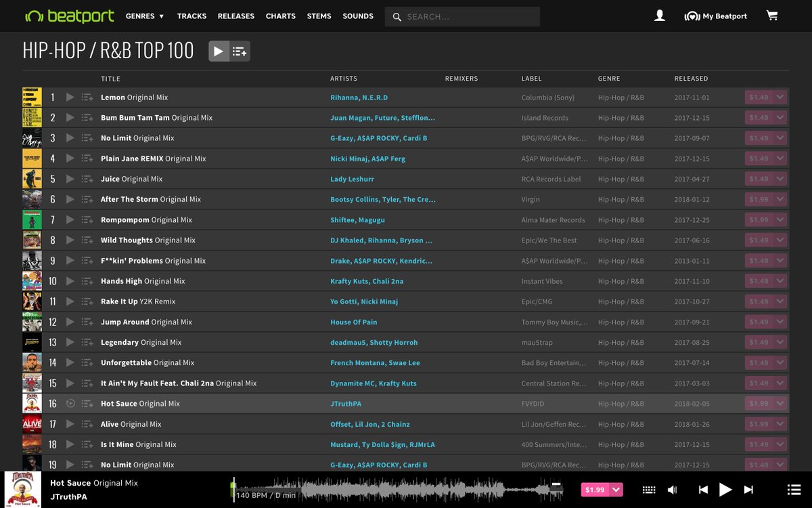The height and width of the screenshot is (508, 812).
Task: Add Hands High to the queue
Action: click(x=87, y=281)
